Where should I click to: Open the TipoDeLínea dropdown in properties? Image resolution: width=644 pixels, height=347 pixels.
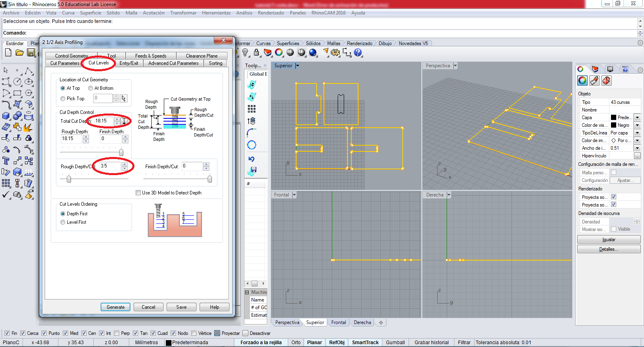pos(637,133)
